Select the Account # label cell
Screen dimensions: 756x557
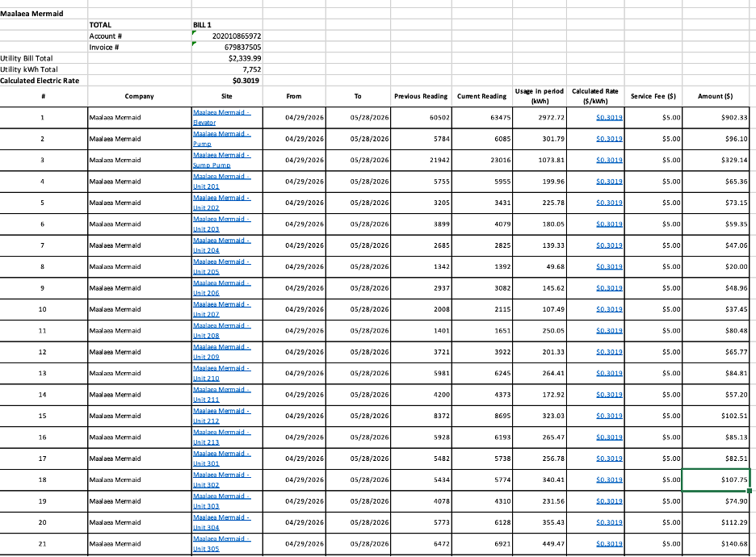coord(140,36)
